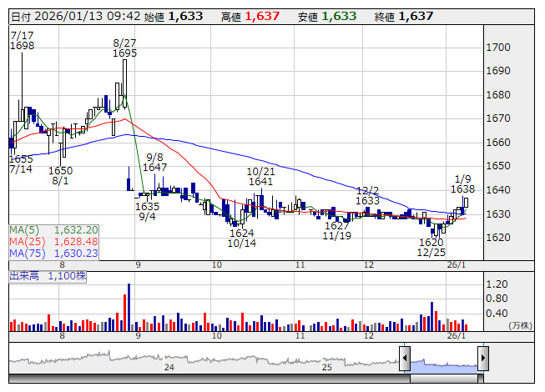Screen dimensions: 545x392
Task: Click the 7/17 peak label 1698
Action: click(x=23, y=46)
